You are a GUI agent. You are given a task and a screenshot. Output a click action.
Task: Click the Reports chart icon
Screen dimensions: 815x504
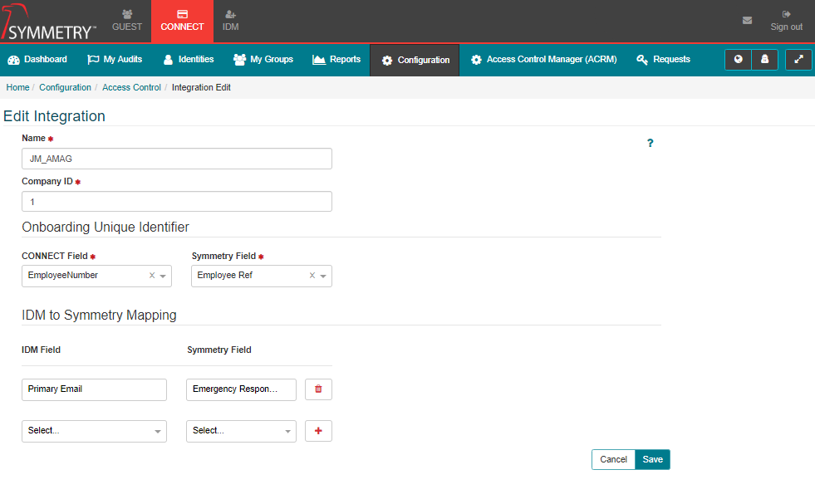[x=319, y=60]
